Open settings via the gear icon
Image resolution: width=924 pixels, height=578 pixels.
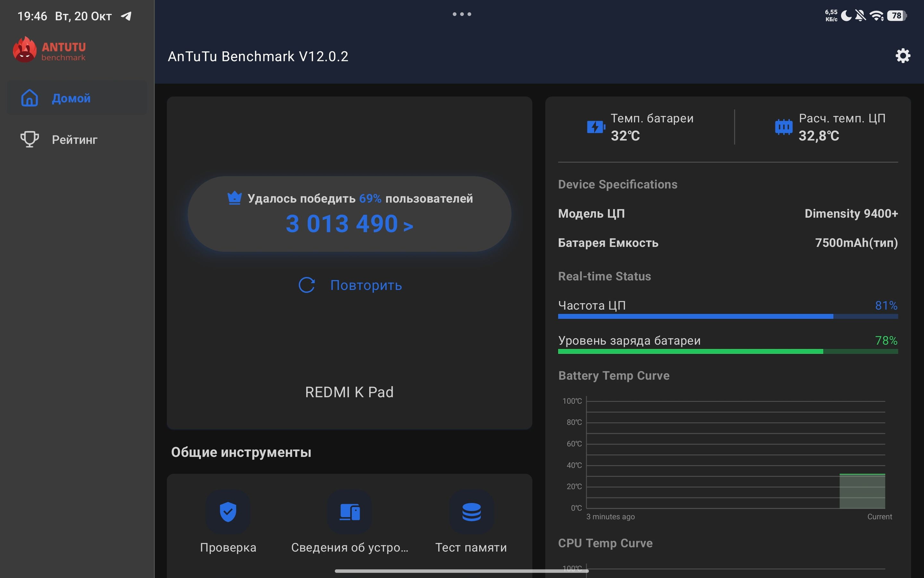point(903,56)
